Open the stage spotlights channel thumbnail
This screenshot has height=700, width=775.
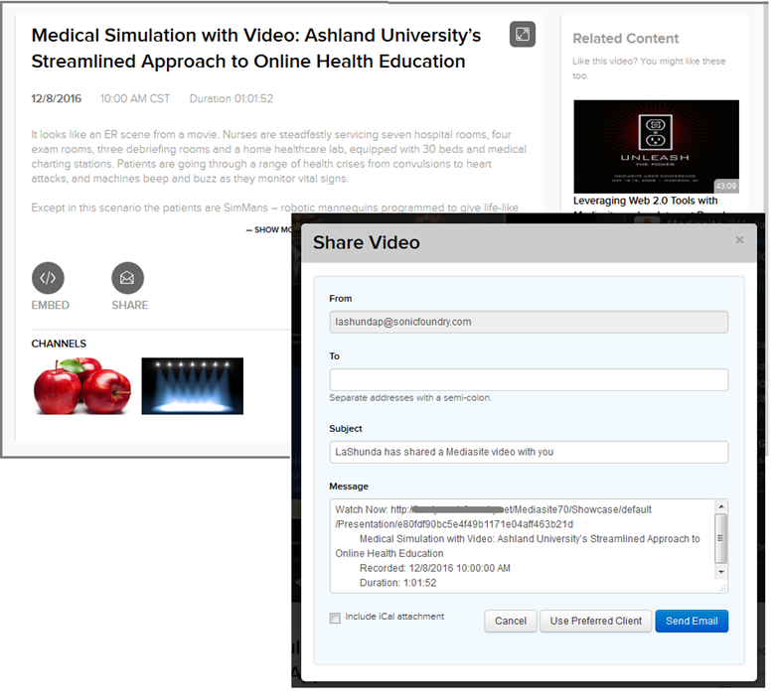click(194, 388)
